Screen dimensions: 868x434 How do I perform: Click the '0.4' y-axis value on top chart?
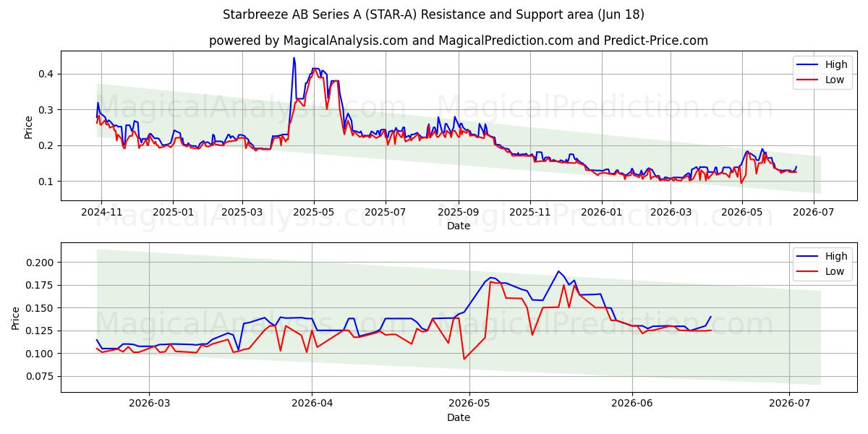tap(47, 74)
